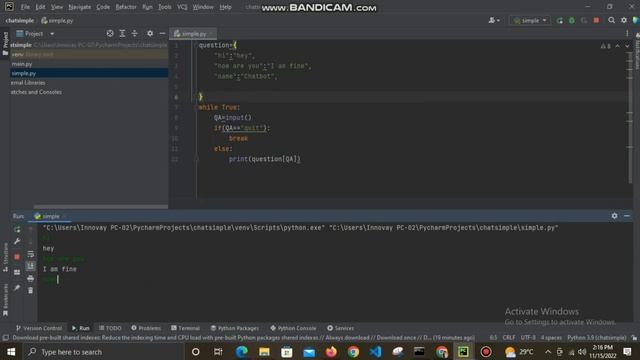Open the Tools menu
The image size is (640, 360).
pos(164,7)
